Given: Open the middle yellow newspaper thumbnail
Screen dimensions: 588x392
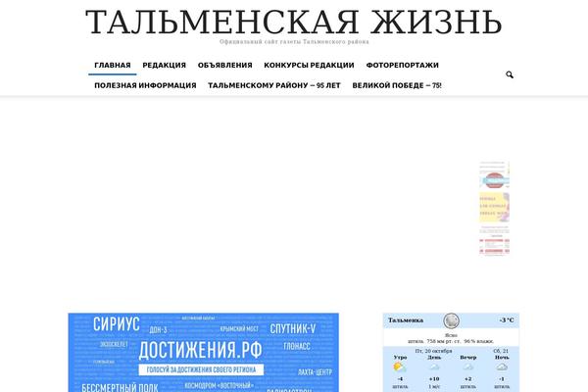Looking at the screenshot, I should pyautogui.click(x=494, y=208).
